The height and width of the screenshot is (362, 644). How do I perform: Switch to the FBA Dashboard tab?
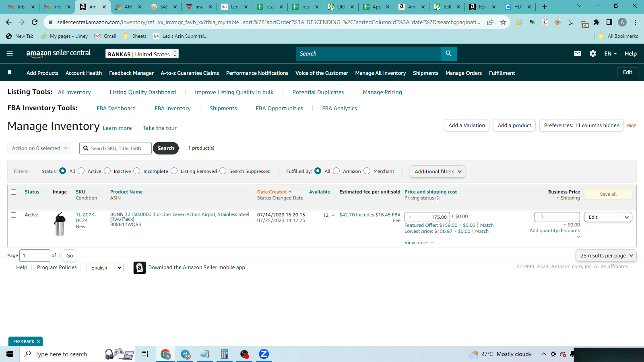pos(116,108)
